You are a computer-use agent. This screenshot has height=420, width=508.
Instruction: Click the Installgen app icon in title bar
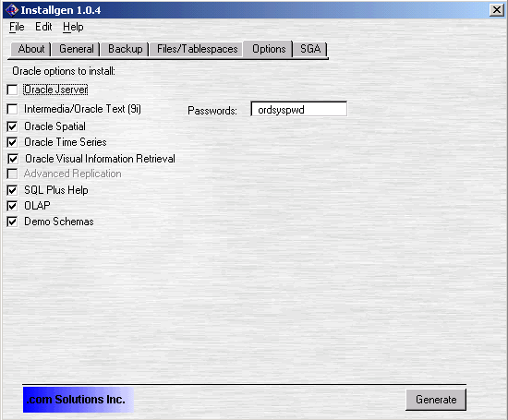coord(12,10)
